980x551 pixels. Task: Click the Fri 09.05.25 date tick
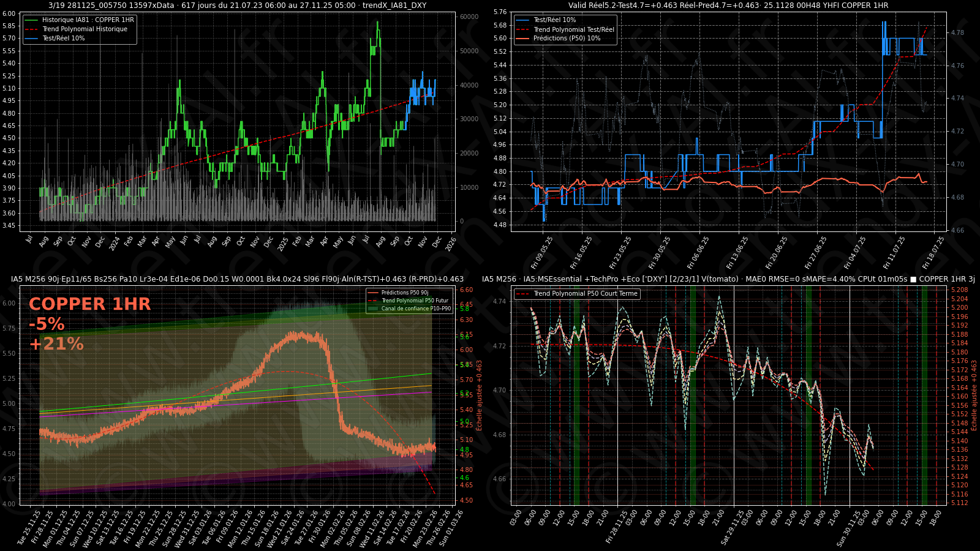(x=542, y=252)
